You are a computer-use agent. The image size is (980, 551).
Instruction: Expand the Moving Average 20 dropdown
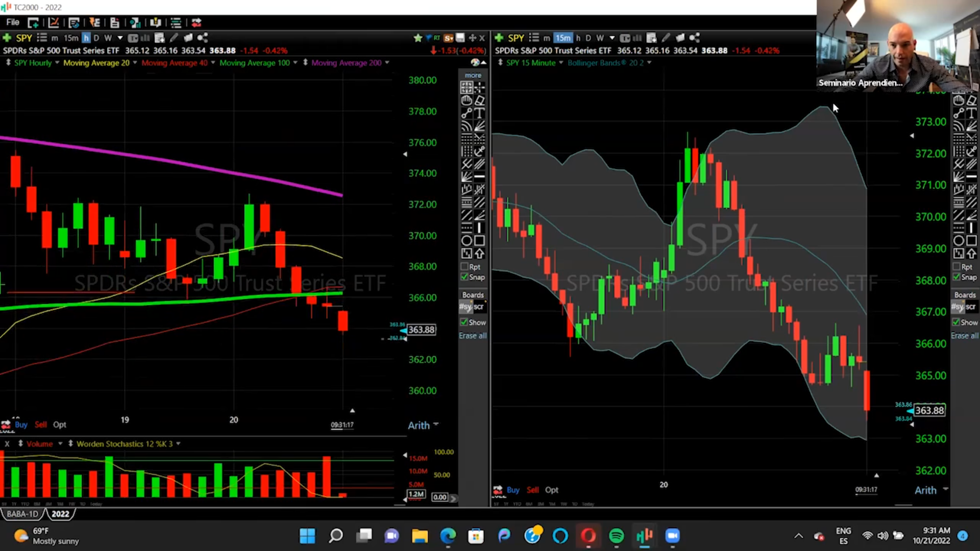pyautogui.click(x=135, y=63)
